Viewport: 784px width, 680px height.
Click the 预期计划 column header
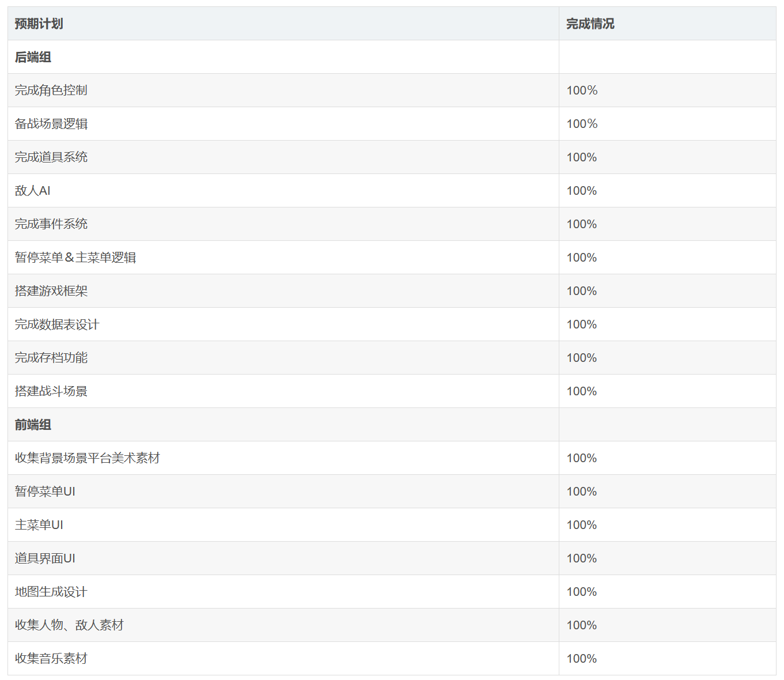[x=39, y=24]
